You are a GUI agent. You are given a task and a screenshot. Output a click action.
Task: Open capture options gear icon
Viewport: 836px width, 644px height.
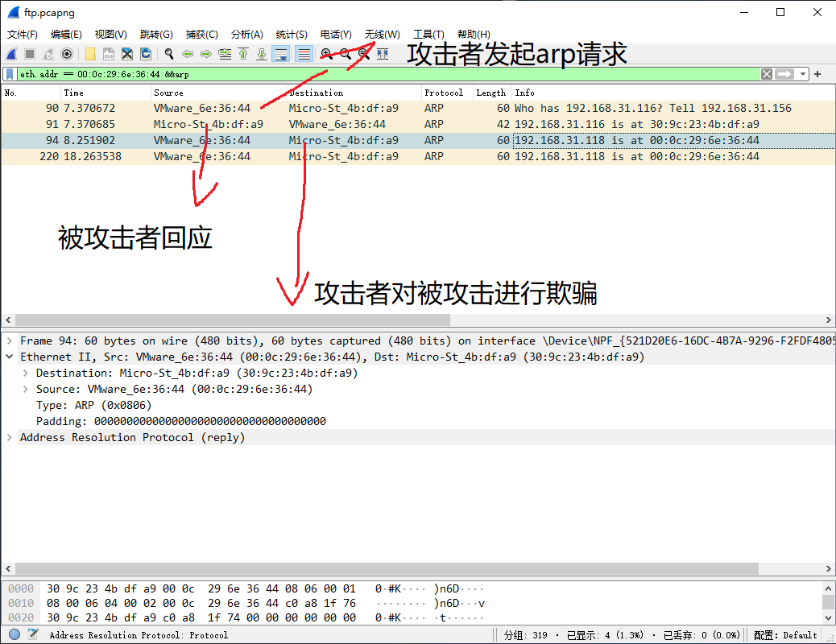(67, 54)
